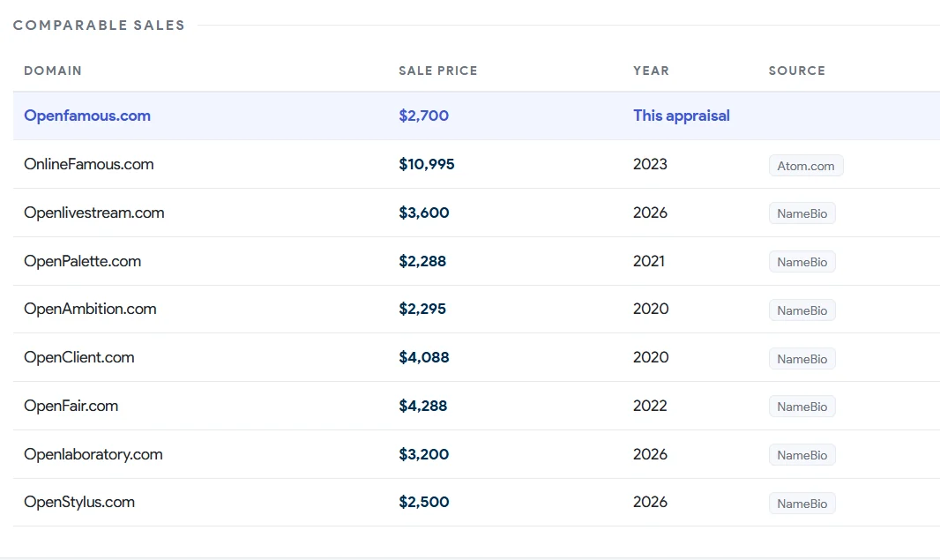940x560 pixels.
Task: Click the $3,600 sale price
Action: (424, 213)
